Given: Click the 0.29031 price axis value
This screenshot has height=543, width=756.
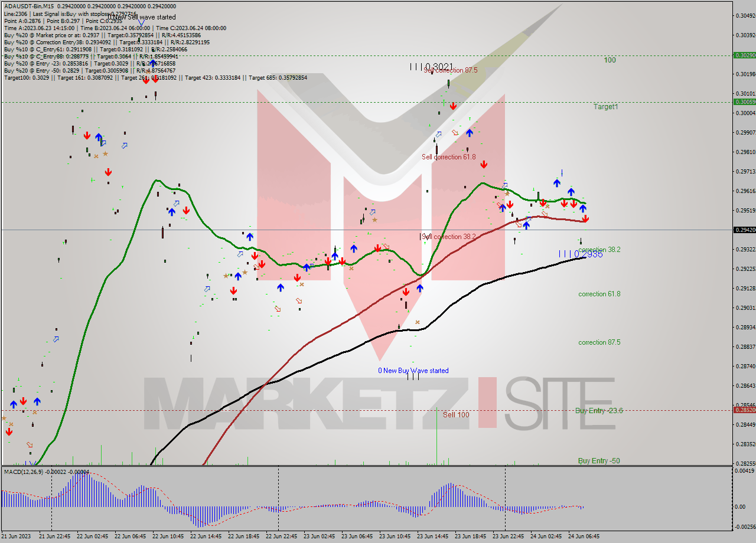Looking at the screenshot, I should click(x=745, y=308).
